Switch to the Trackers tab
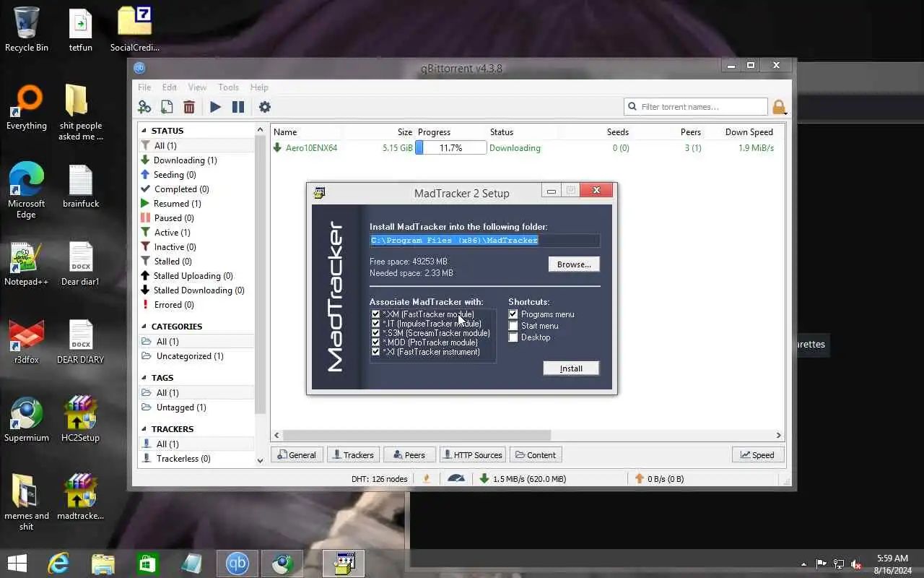The width and height of the screenshot is (924, 578). 354,455
